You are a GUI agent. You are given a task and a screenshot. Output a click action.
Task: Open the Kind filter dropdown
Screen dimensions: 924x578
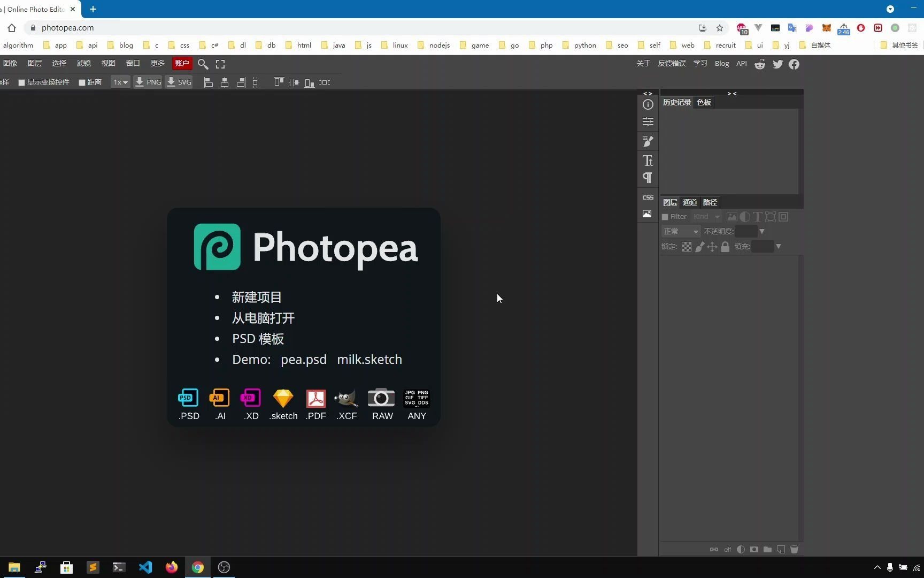706,217
